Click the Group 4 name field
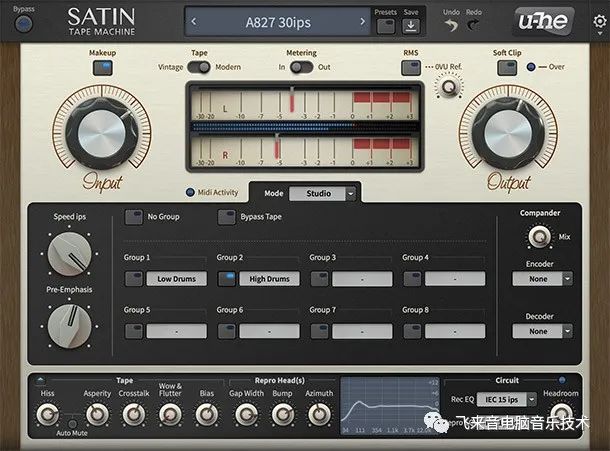Screen dimensions: 610x451 (x=455, y=279)
